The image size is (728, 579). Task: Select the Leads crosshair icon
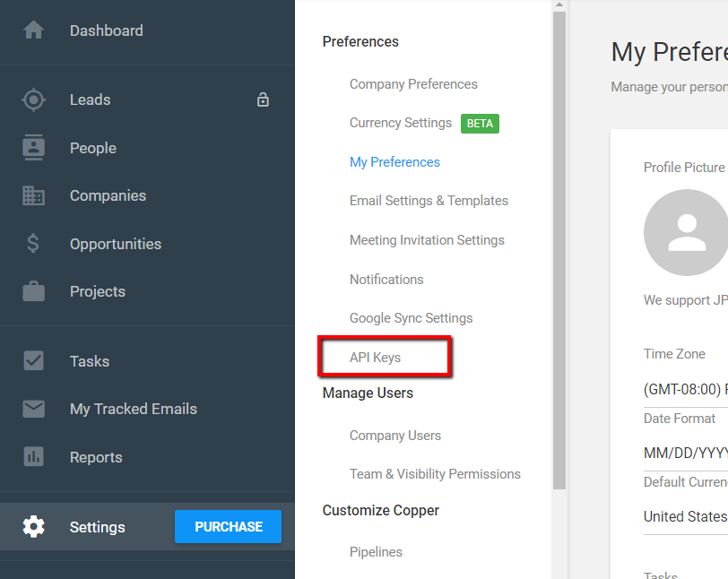coord(33,99)
